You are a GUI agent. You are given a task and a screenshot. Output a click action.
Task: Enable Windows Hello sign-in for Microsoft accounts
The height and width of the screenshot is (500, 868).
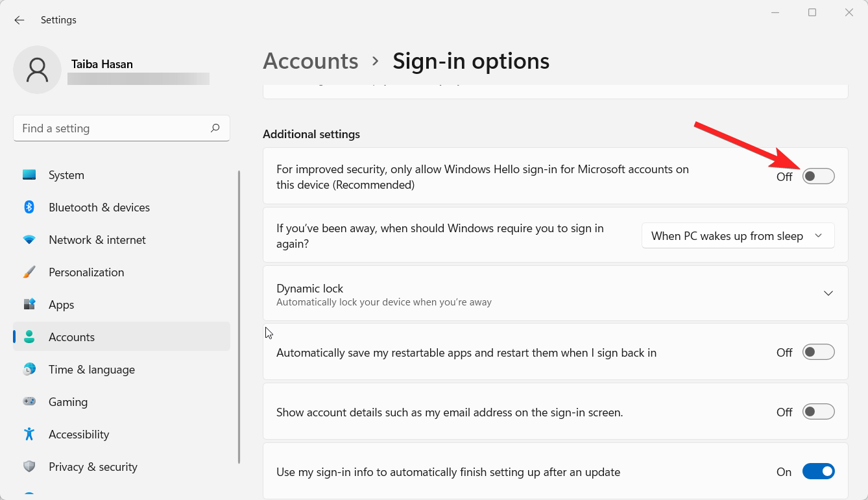pos(818,176)
